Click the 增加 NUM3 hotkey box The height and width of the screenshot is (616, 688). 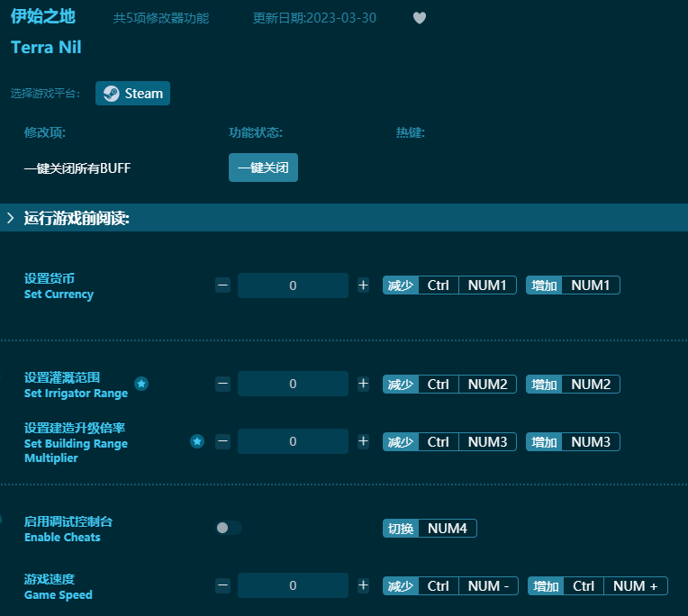click(x=573, y=442)
